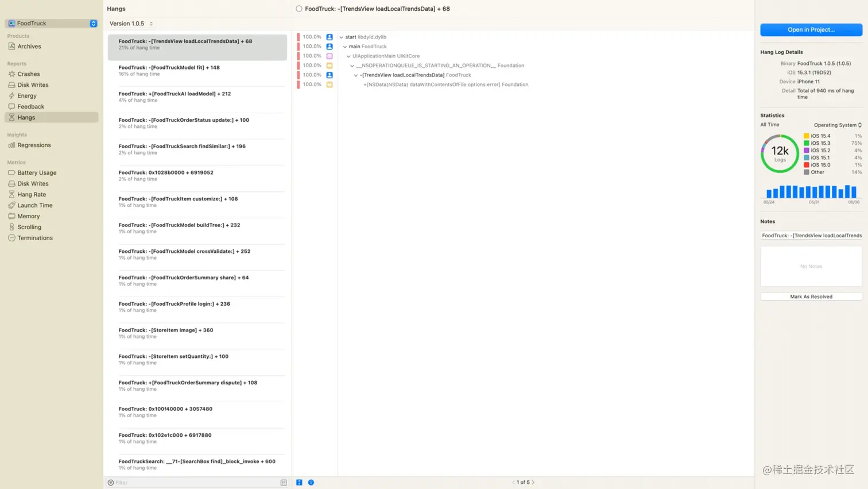Viewport: 868px width, 489px height.
Task: Select the StoreItem Image + 360 hang
Action: point(197,333)
